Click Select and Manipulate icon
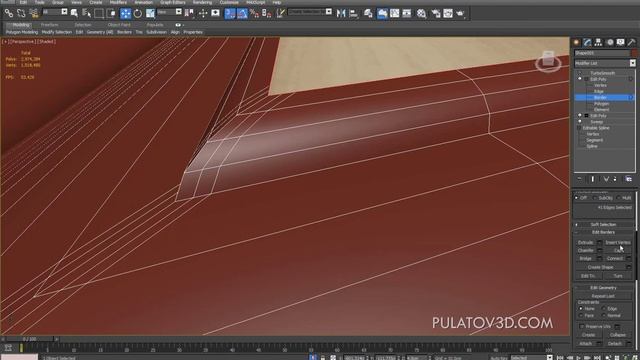Viewport: 640px width, 360px height. pos(203,13)
